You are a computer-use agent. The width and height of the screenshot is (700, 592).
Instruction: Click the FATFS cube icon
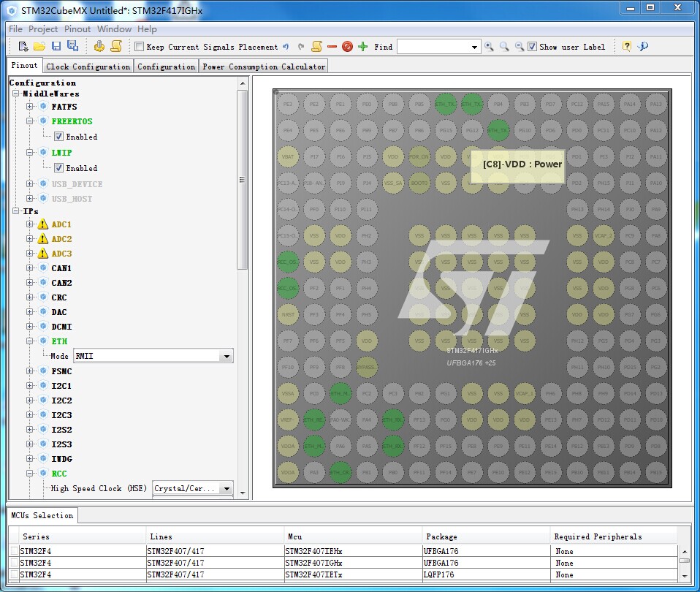(x=43, y=106)
